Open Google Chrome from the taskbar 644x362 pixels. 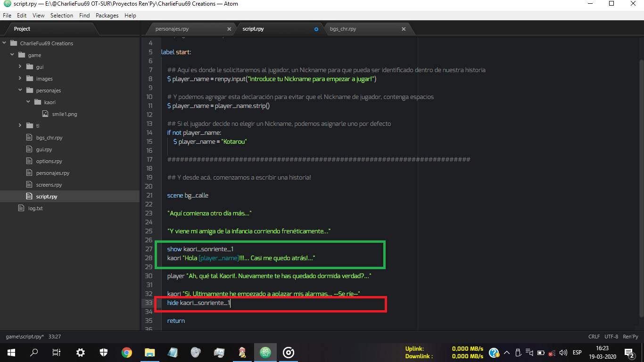click(x=126, y=352)
